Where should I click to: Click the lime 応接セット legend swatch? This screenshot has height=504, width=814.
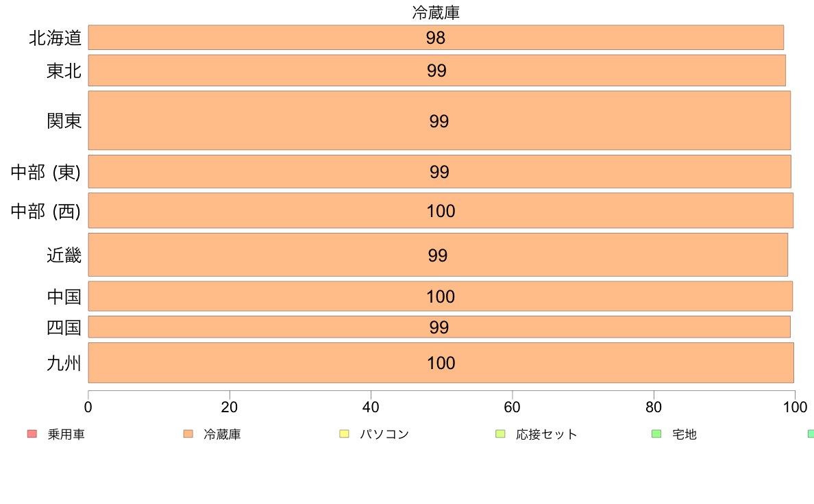pos(500,434)
